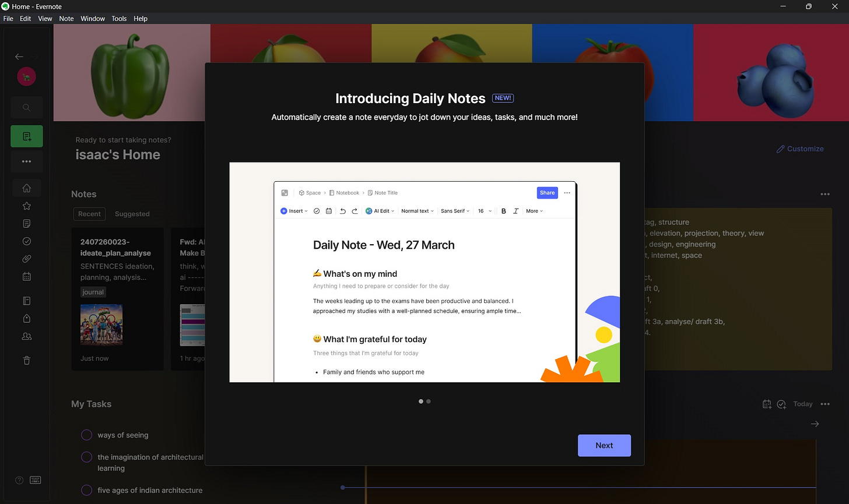The height and width of the screenshot is (504, 849).
Task: Go back using sidebar back arrow
Action: tap(19, 57)
